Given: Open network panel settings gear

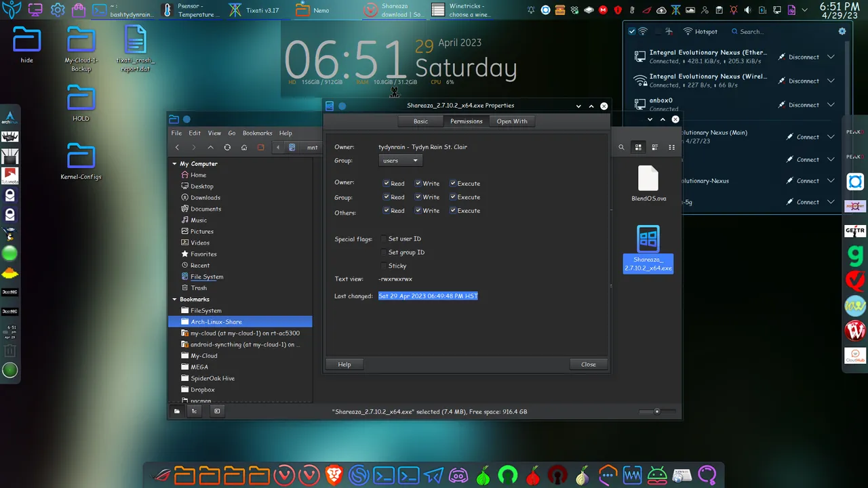Looking at the screenshot, I should [842, 31].
